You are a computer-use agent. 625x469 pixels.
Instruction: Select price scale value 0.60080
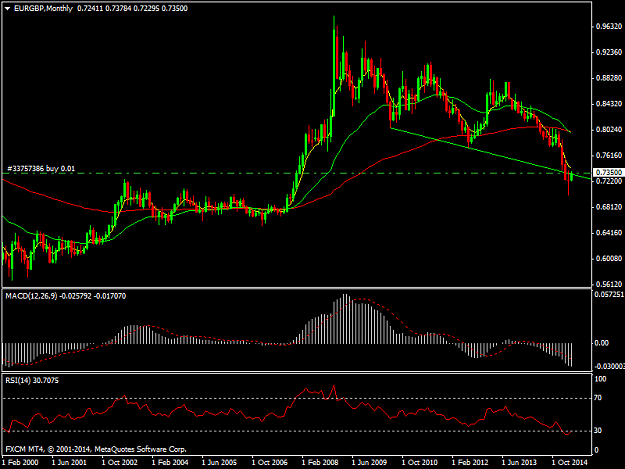tap(609, 259)
